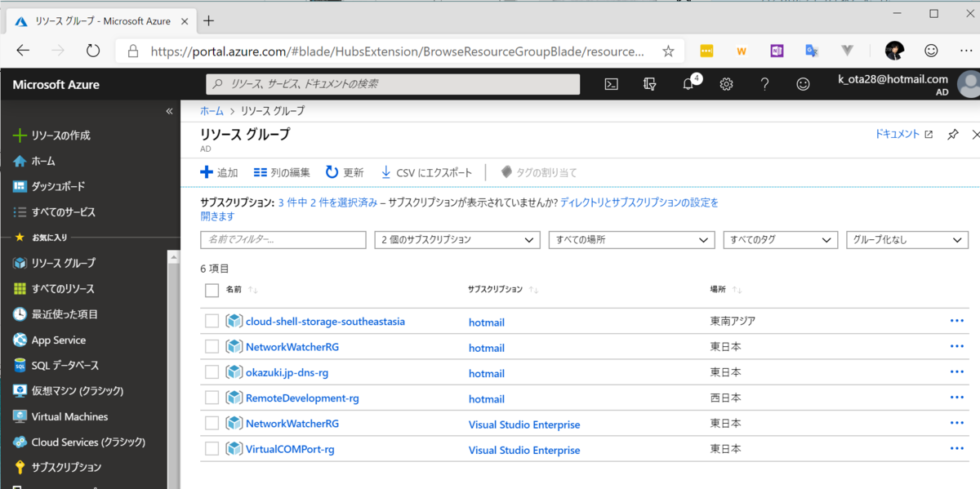Click the 更新 refresh button
980x489 pixels.
[x=345, y=172]
